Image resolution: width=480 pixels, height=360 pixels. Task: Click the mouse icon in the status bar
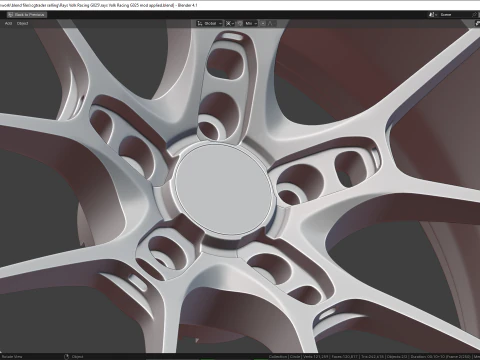(x=66, y=356)
